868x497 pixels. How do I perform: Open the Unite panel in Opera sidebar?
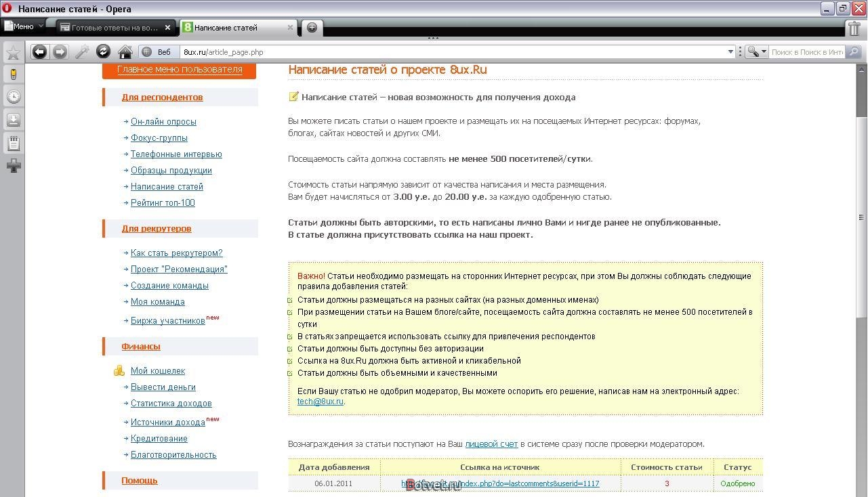13,74
